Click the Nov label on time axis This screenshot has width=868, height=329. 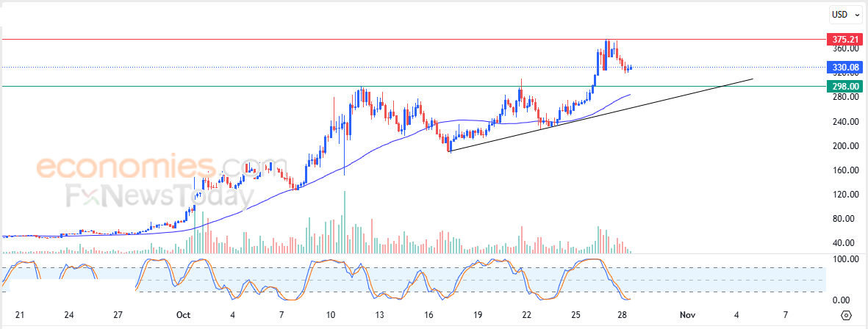click(x=687, y=315)
